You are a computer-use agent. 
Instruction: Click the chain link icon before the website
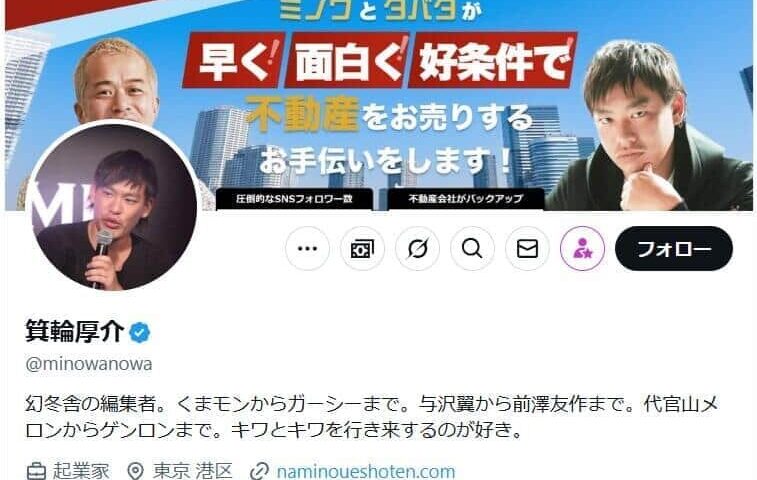(x=259, y=471)
